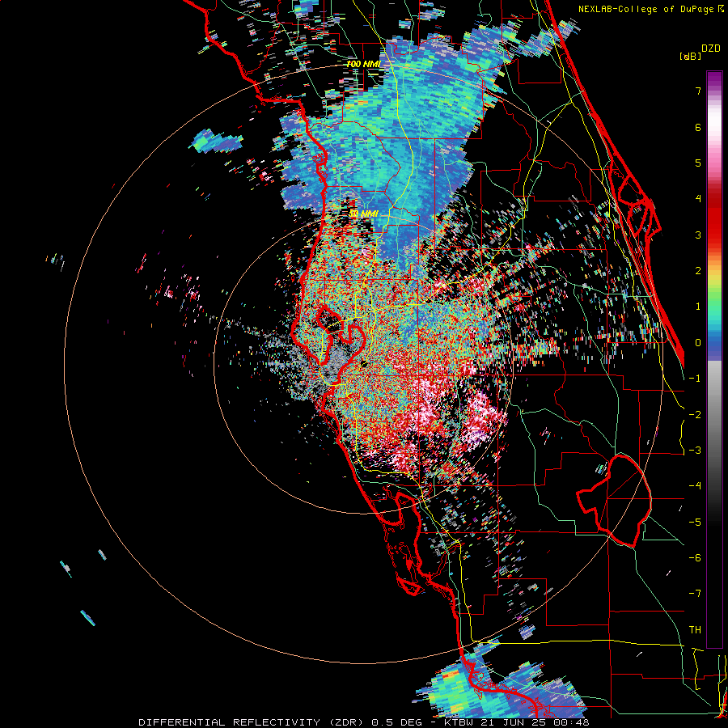Click the 0 value on the color scale
This screenshot has height=728, width=728.
(698, 342)
